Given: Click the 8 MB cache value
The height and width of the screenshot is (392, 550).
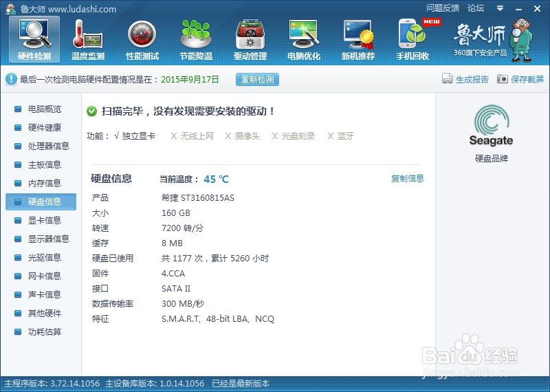Looking at the screenshot, I should (172, 243).
